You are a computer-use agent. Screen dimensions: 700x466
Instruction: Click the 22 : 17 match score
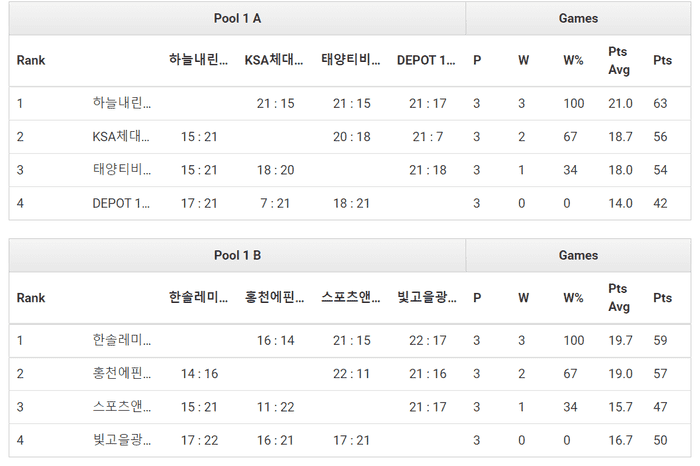[427, 341]
